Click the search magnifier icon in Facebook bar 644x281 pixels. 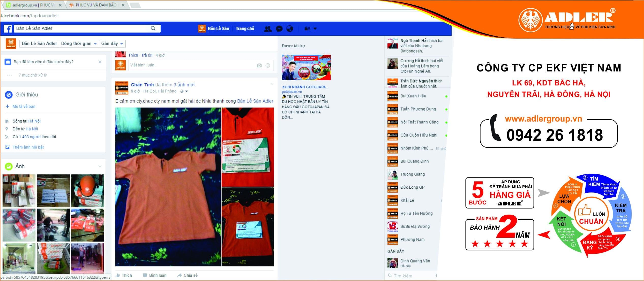153,28
